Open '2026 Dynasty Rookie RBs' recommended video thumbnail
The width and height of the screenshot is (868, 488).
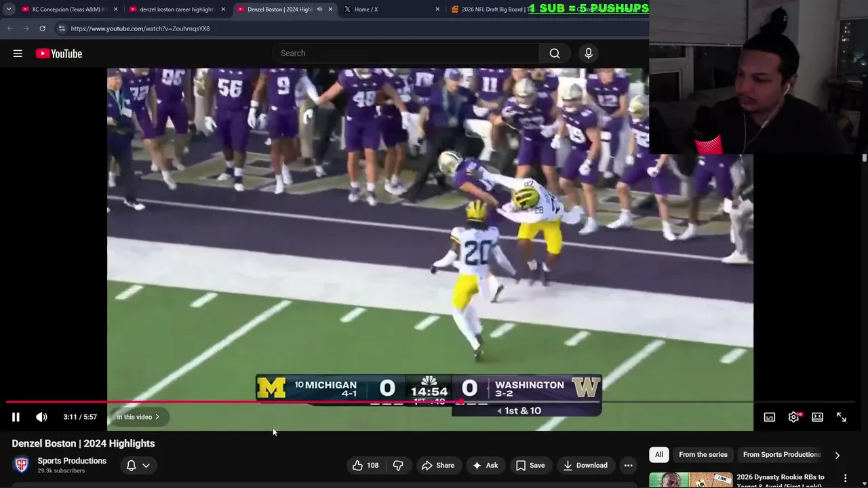click(x=690, y=480)
